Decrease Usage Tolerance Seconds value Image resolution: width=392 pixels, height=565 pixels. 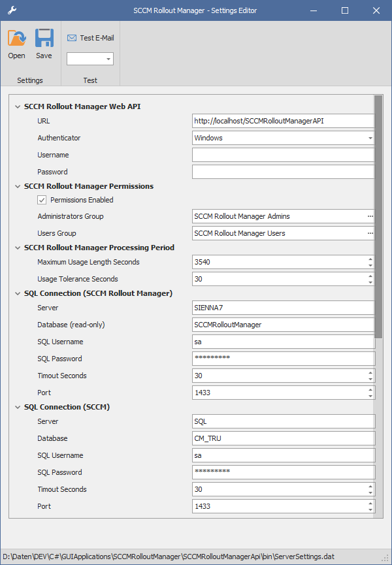pos(370,282)
